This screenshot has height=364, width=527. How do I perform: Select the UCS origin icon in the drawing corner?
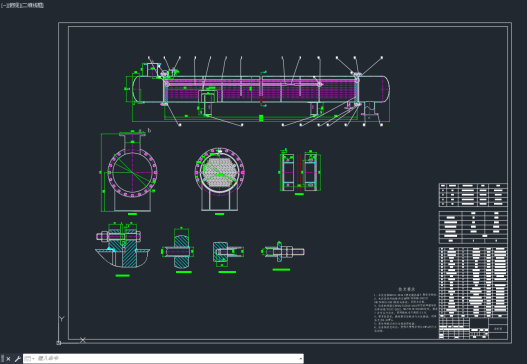(59, 342)
